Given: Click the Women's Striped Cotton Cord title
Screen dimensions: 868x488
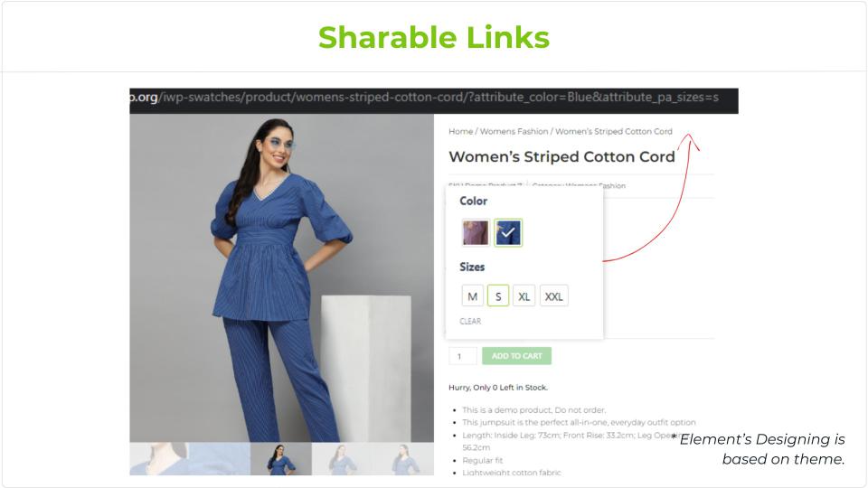Looking at the screenshot, I should (x=561, y=156).
